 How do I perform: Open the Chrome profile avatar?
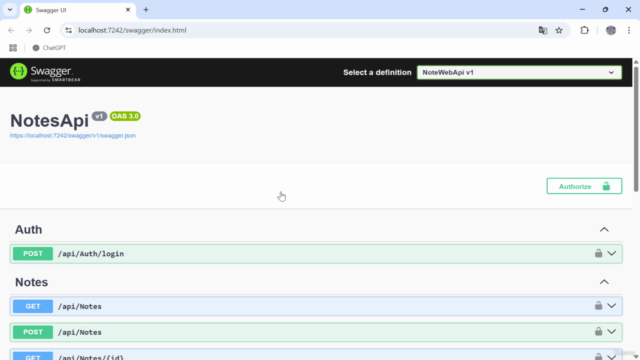611,30
